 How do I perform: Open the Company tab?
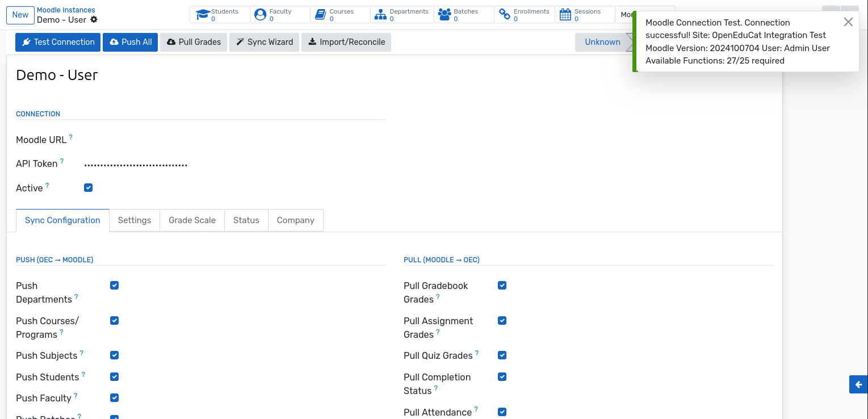pos(295,220)
